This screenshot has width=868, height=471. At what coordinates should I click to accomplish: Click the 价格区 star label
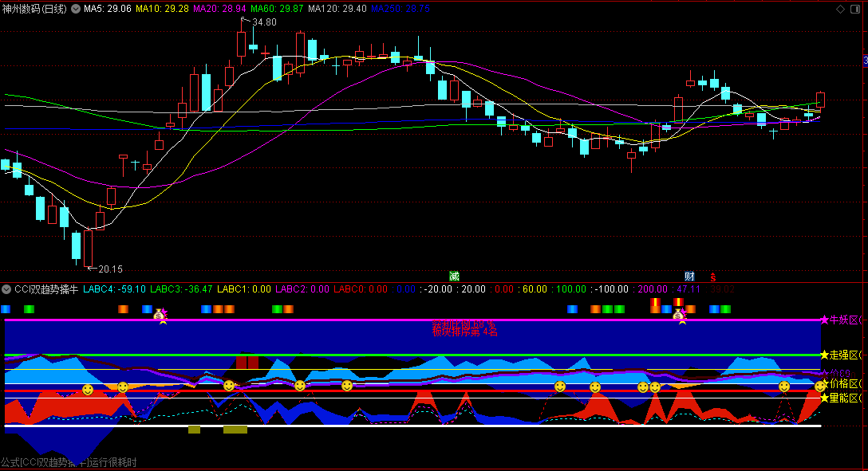[x=842, y=383]
